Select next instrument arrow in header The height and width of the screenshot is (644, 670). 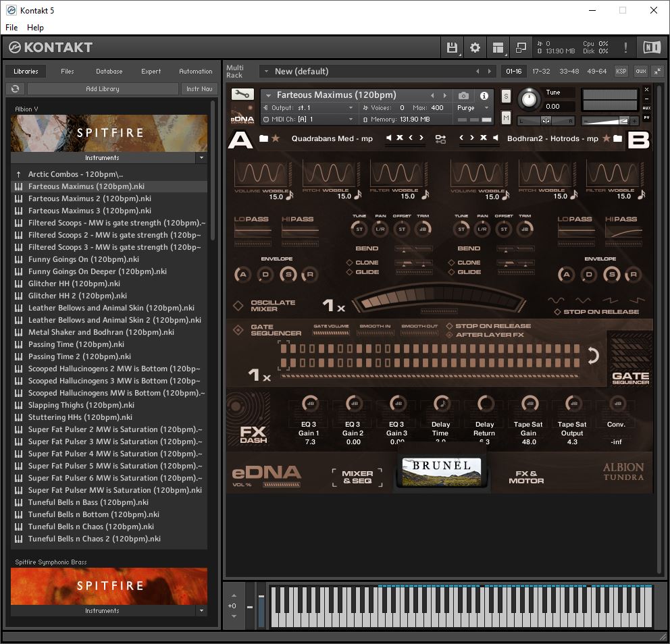click(445, 95)
